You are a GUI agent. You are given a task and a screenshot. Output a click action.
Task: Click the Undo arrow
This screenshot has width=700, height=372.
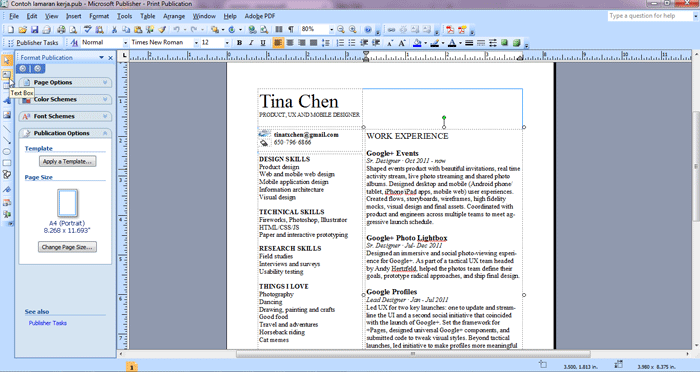pyautogui.click(x=176, y=29)
